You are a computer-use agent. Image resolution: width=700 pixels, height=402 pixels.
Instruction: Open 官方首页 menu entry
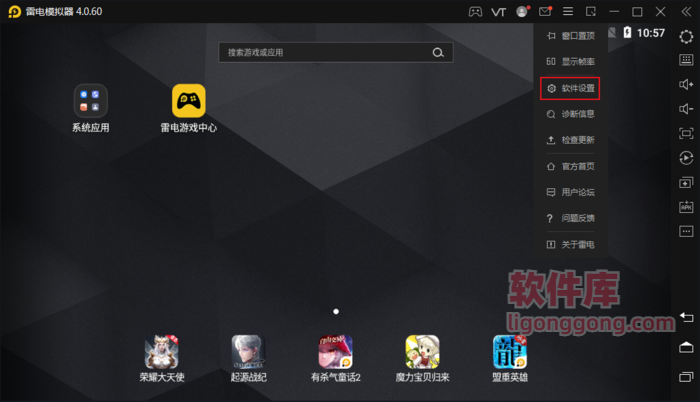[x=571, y=166]
